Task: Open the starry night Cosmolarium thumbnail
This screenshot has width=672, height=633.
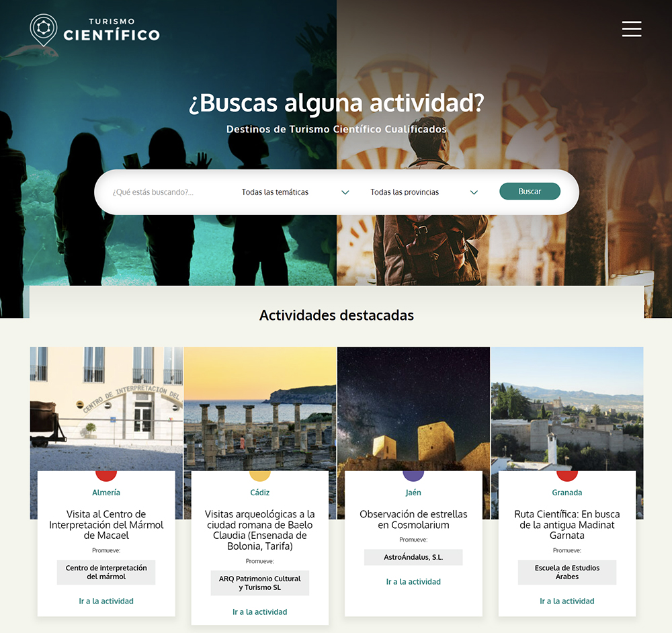Action: tap(413, 409)
